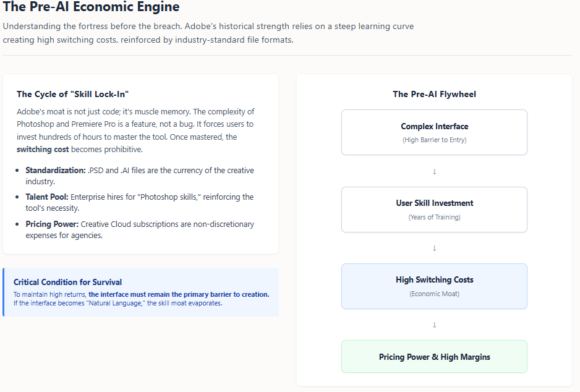Select the User Skill Investment box
The image size is (580, 392).
[434, 209]
